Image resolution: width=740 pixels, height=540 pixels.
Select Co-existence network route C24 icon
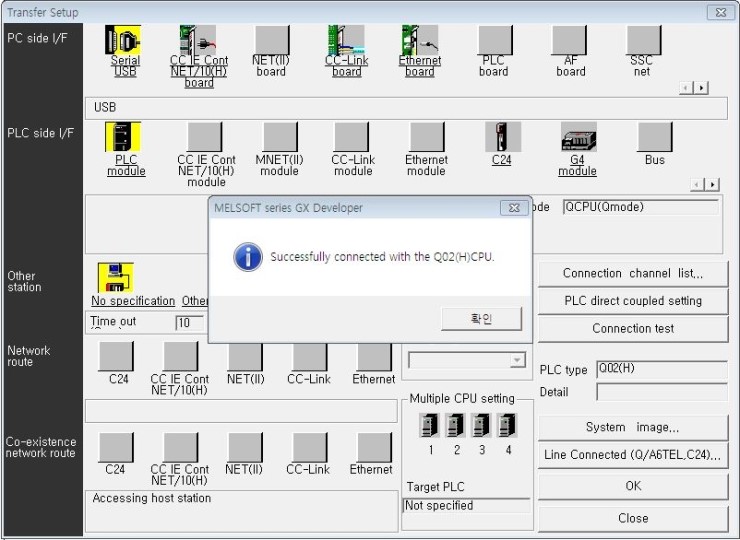pos(116,447)
